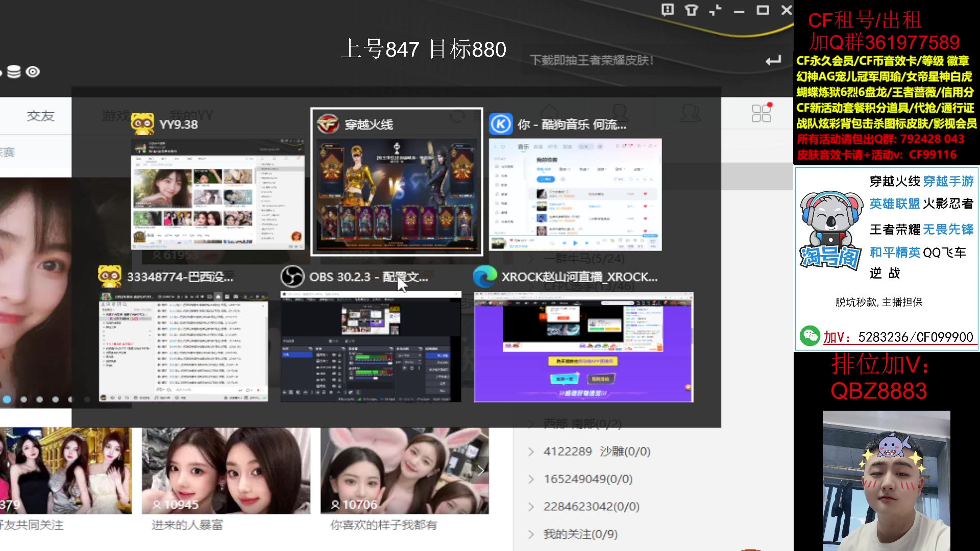Click the streamer webcam preview
This screenshot has width=980, height=551.
[886, 481]
